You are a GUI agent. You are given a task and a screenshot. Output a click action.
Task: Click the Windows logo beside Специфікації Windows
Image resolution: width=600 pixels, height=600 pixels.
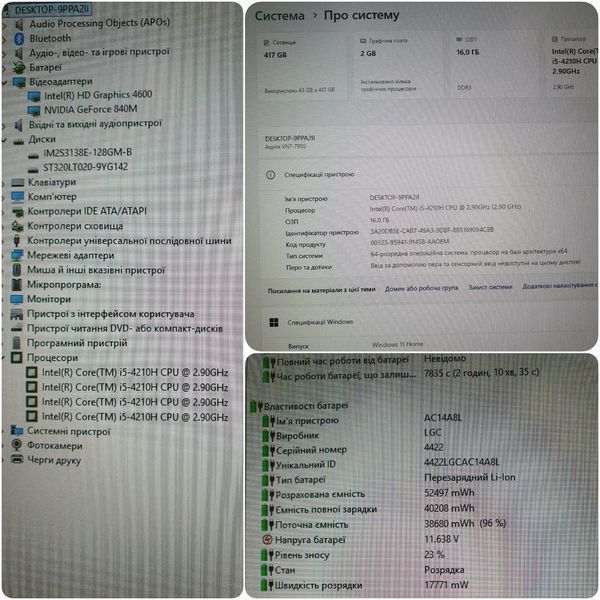coord(274,323)
